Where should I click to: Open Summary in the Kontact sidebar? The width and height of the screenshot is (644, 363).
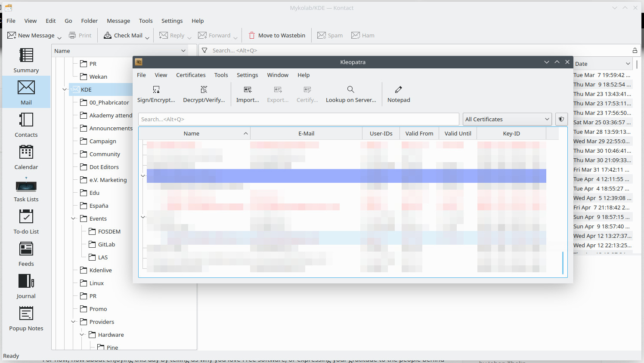(26, 60)
